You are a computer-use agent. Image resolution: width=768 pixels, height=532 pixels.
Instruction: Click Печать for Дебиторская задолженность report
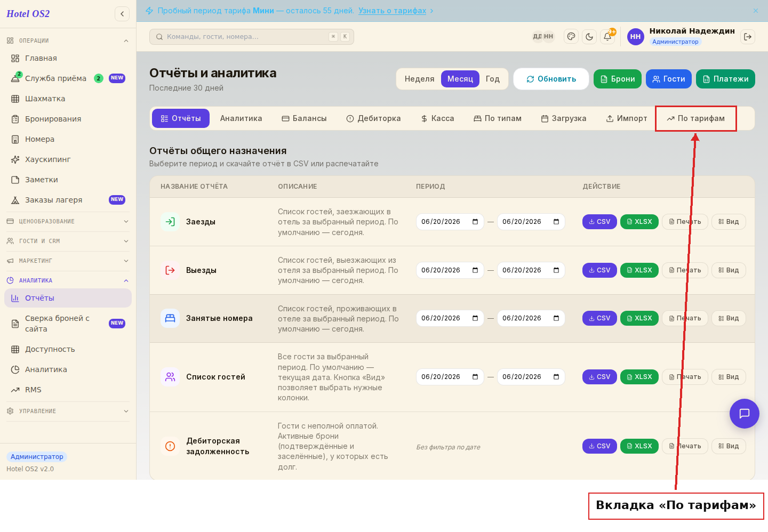click(x=685, y=446)
